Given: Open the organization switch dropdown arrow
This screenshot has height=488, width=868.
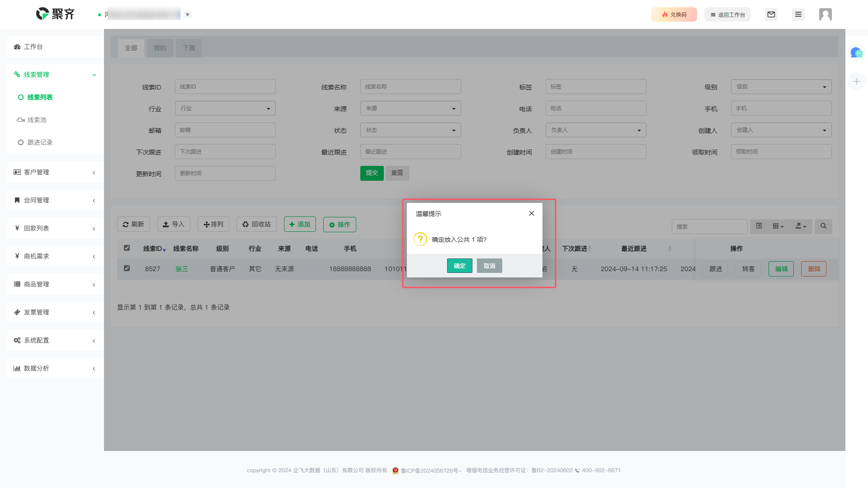Looking at the screenshot, I should coord(188,14).
